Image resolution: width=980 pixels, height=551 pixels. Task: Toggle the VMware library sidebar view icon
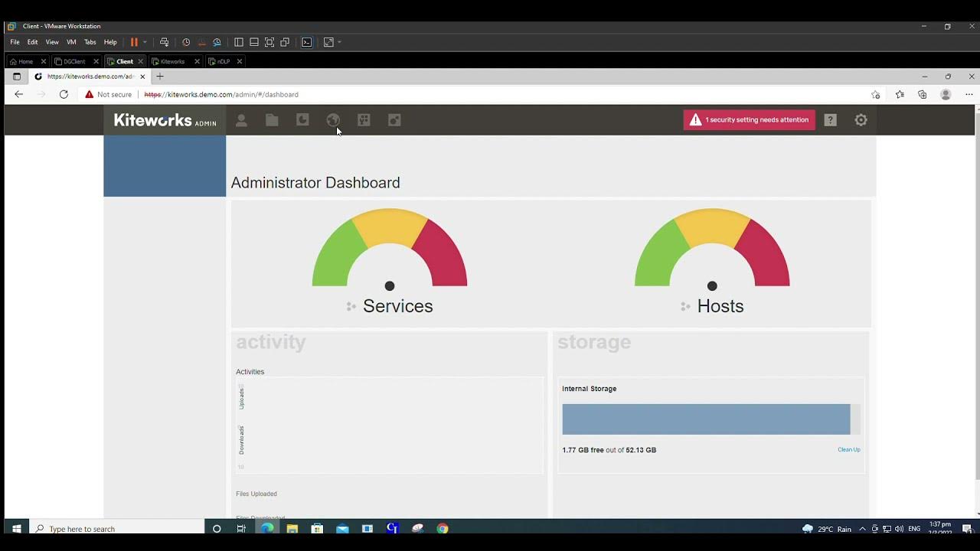coord(239,42)
